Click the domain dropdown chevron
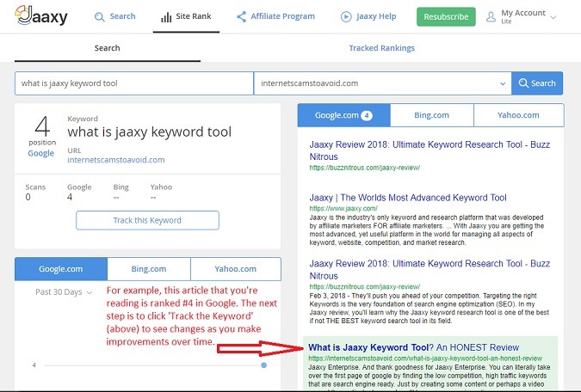 point(503,83)
